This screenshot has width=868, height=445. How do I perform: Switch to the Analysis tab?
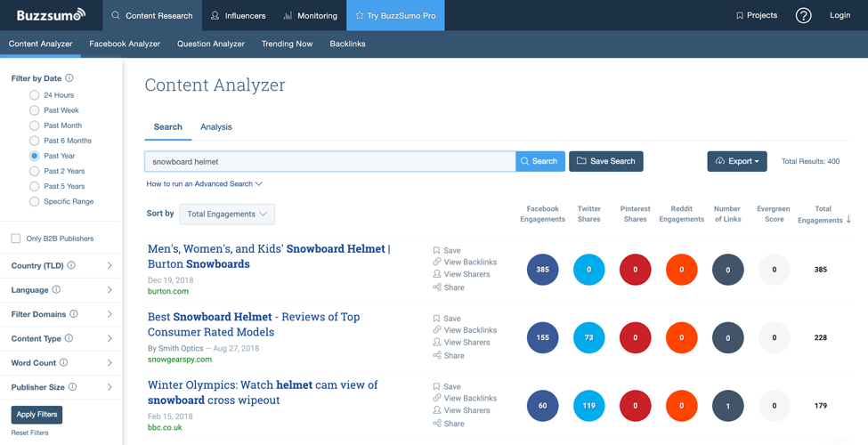[x=215, y=127]
